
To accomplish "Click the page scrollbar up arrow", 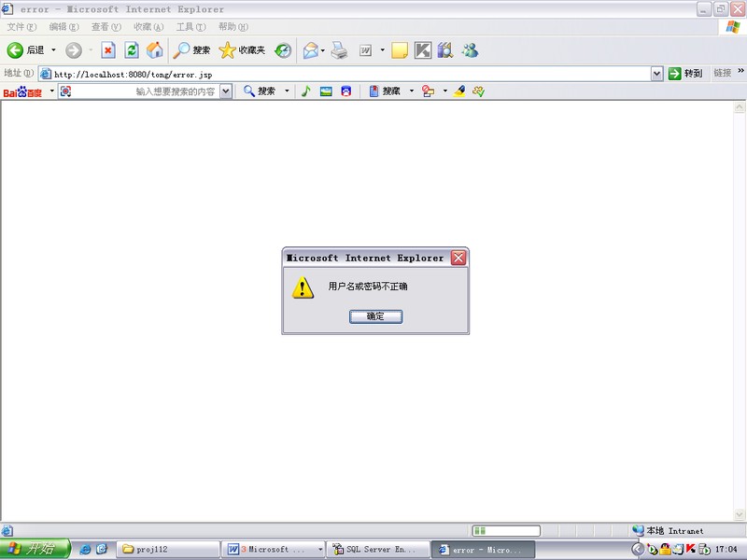I will click(x=740, y=107).
